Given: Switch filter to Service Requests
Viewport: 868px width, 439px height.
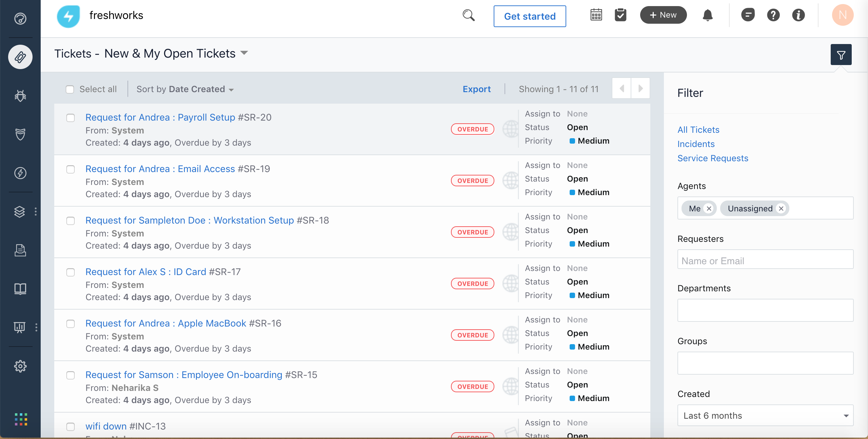Looking at the screenshot, I should (x=713, y=158).
